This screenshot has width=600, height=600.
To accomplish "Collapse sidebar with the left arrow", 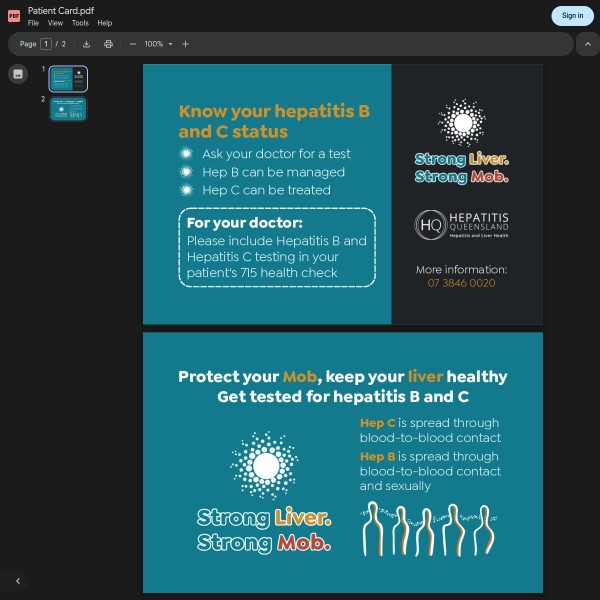I will (17, 581).
